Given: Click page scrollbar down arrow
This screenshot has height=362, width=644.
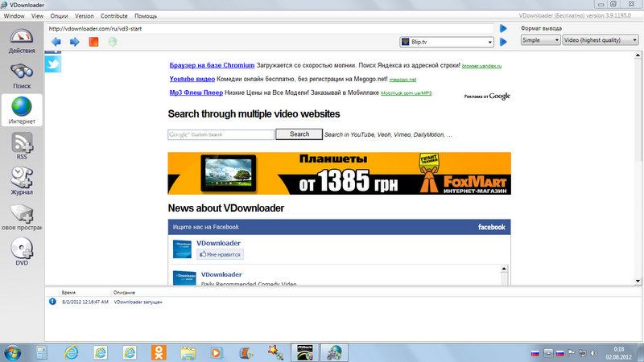Looking at the screenshot, I should coord(638,281).
